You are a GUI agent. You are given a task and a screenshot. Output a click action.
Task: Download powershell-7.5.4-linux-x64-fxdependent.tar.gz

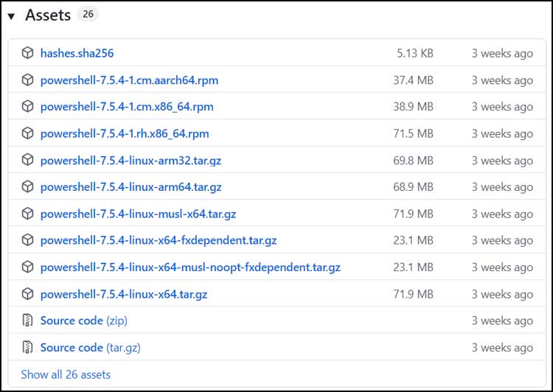[x=159, y=240]
